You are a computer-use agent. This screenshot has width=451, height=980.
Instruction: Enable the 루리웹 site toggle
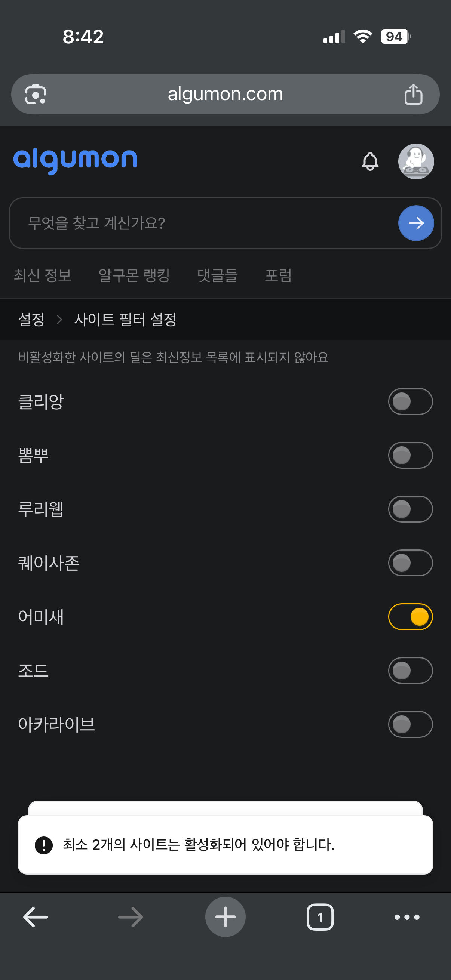click(410, 509)
